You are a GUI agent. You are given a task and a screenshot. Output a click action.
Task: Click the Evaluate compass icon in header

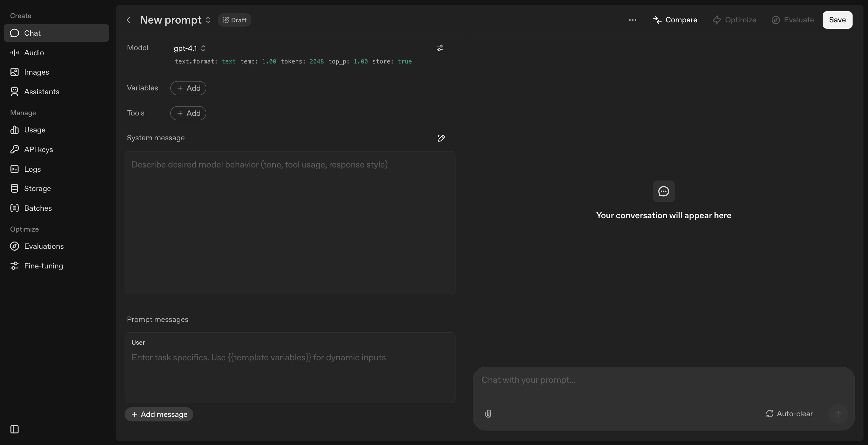(x=776, y=20)
